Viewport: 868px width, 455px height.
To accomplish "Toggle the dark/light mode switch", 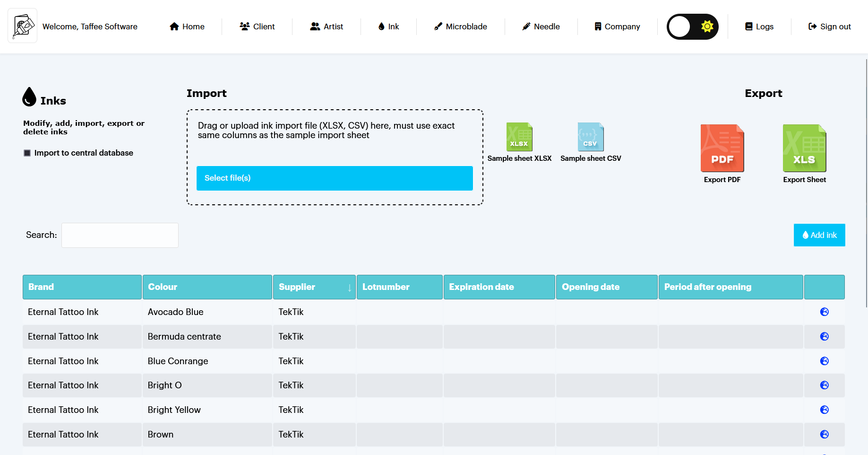I will tap(692, 26).
